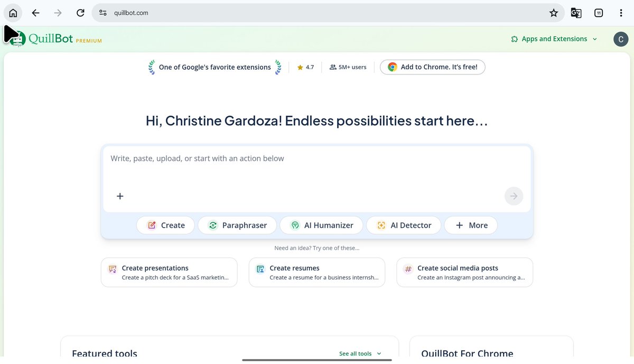The width and height of the screenshot is (634, 364).
Task: Click the Need an idea? hint text
Action: 317,248
